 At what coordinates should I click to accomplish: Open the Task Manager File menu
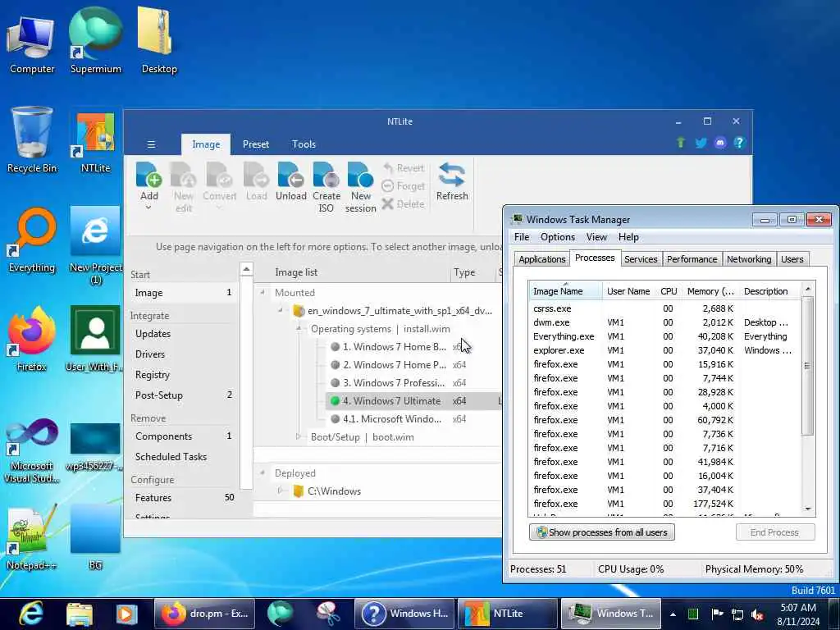coord(521,237)
